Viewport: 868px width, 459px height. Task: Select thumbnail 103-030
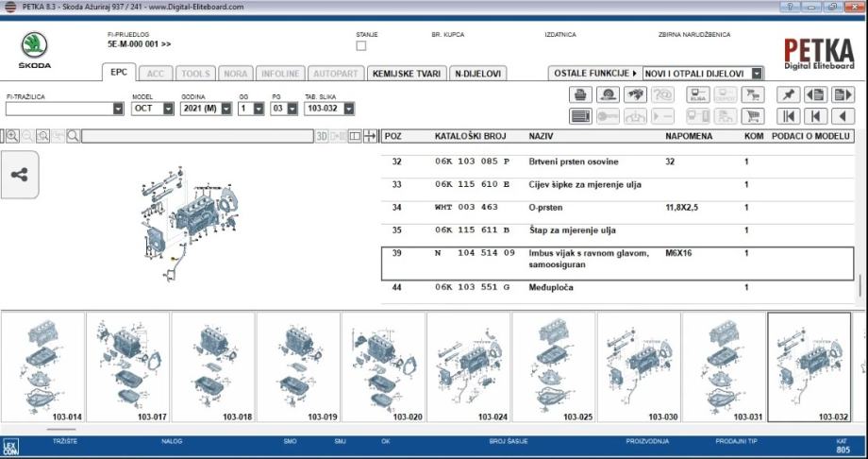click(x=639, y=367)
